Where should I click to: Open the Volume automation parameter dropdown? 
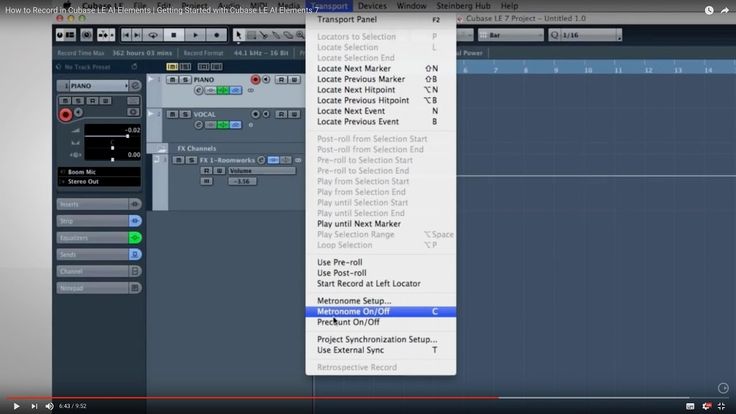click(x=262, y=171)
